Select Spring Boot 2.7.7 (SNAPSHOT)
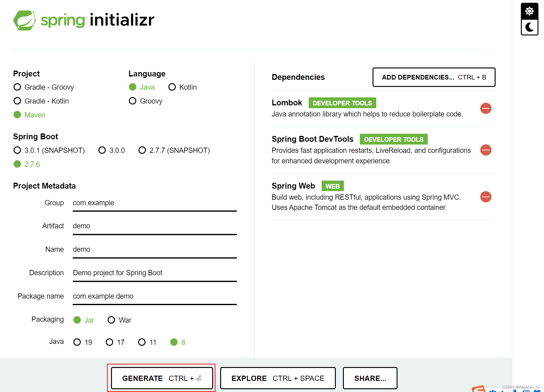This screenshot has height=392, width=544. click(174, 150)
